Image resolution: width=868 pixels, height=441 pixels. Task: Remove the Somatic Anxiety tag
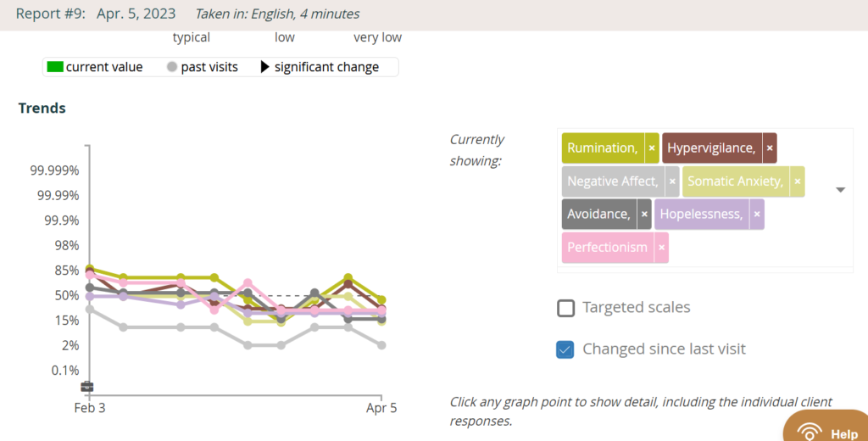click(797, 181)
